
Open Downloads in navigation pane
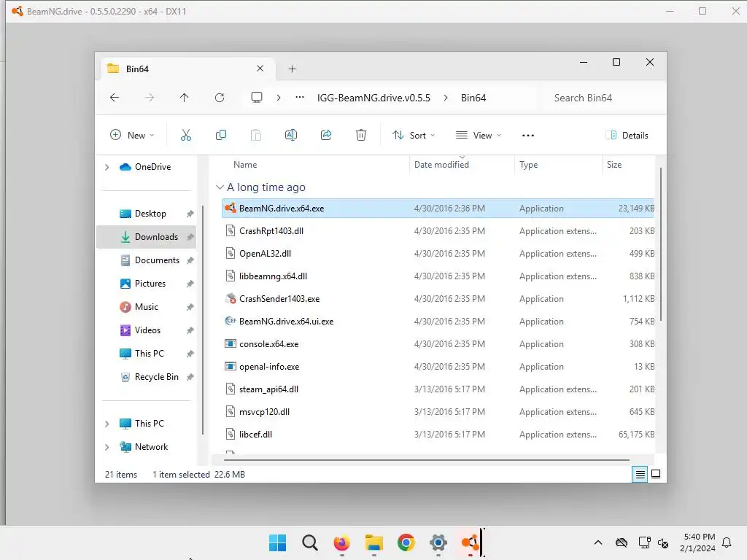(x=146, y=237)
